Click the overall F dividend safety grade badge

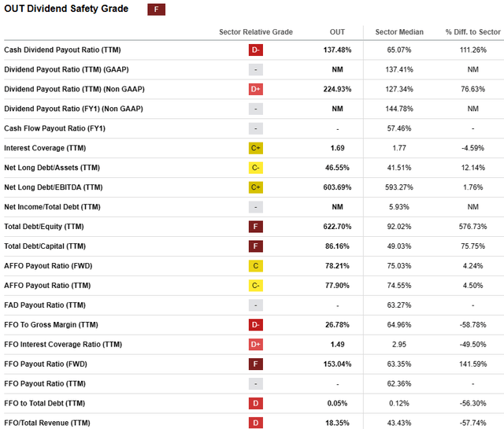pos(156,9)
